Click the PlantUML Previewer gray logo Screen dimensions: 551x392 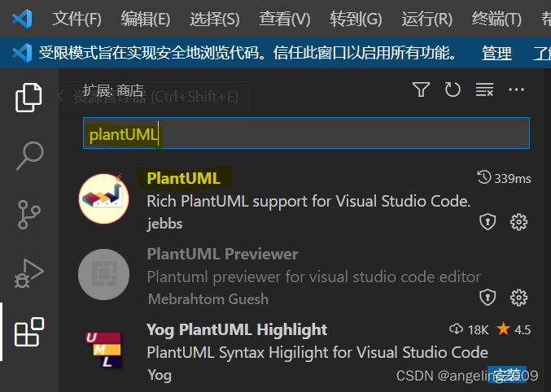point(103,274)
